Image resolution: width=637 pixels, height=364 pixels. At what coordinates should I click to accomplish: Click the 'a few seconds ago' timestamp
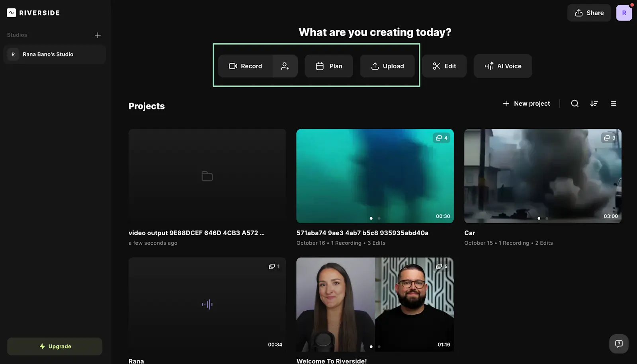click(153, 243)
